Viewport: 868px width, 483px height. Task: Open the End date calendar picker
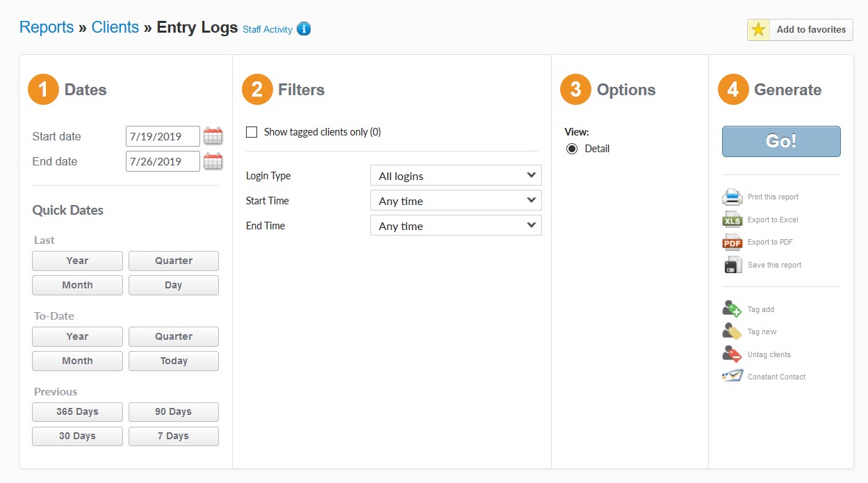click(213, 161)
